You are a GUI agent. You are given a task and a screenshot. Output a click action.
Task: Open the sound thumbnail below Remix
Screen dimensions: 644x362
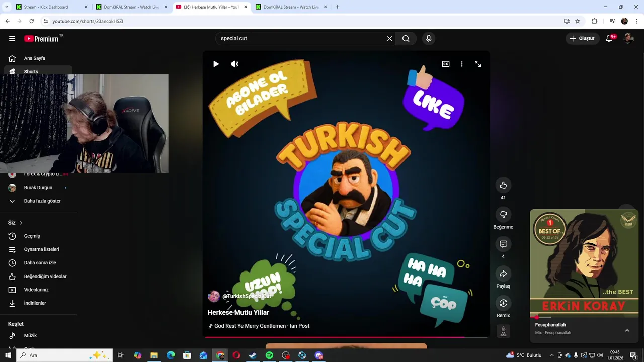503,331
